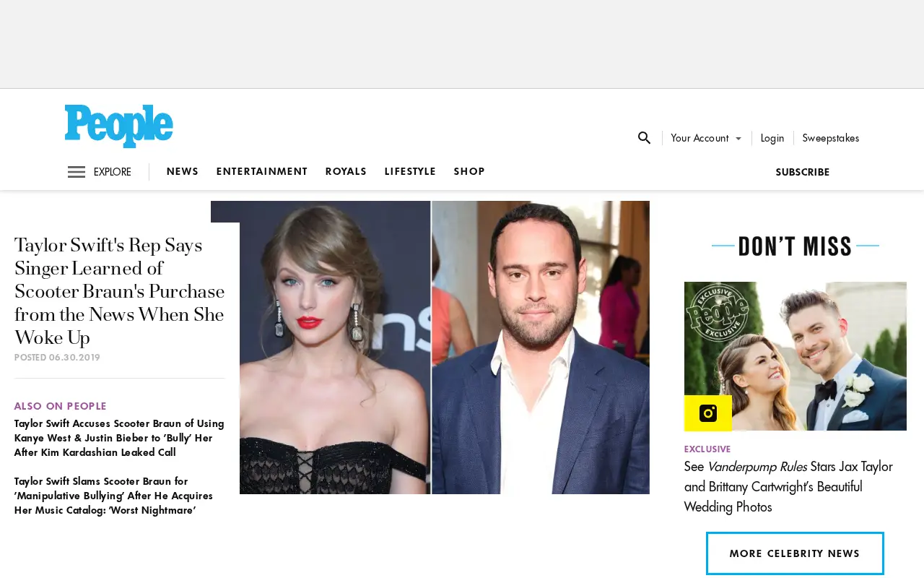Go to the News section
924x578 pixels.
coord(183,171)
